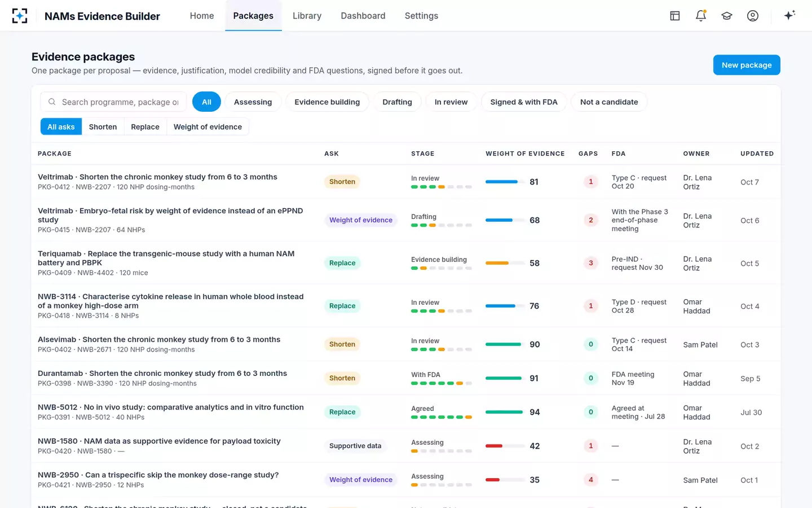Click stage progress dots in Durantamab row
Screen dimensions: 812x508
pos(442,383)
